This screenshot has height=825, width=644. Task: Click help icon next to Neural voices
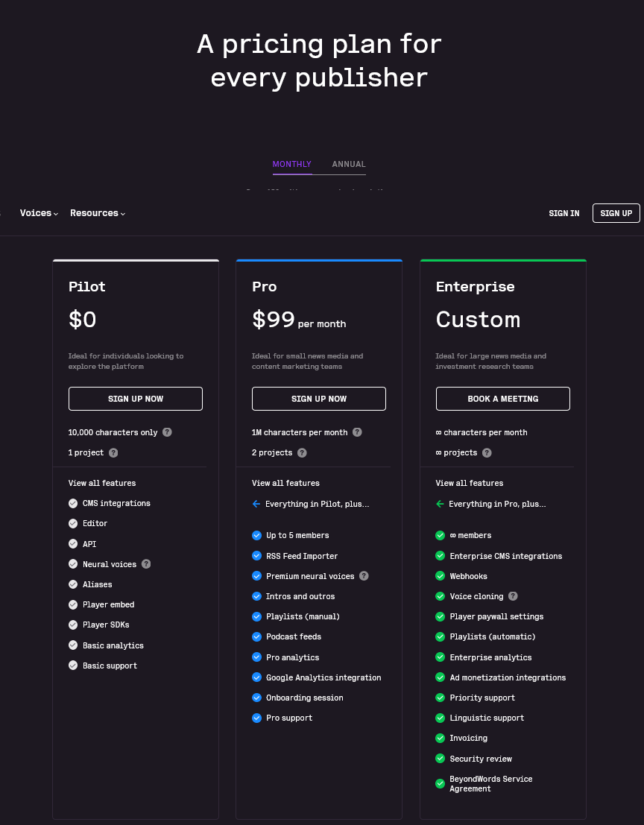(x=146, y=564)
